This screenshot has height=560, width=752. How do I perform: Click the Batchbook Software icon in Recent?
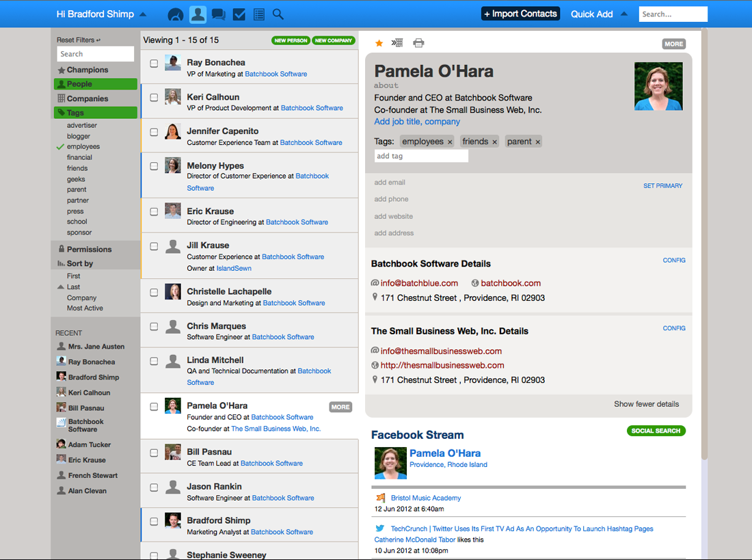(x=62, y=423)
